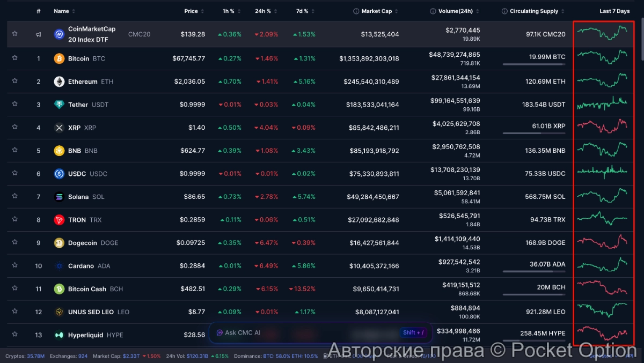Toggle the watchlist star for XRP
644x363 pixels.
click(x=15, y=127)
